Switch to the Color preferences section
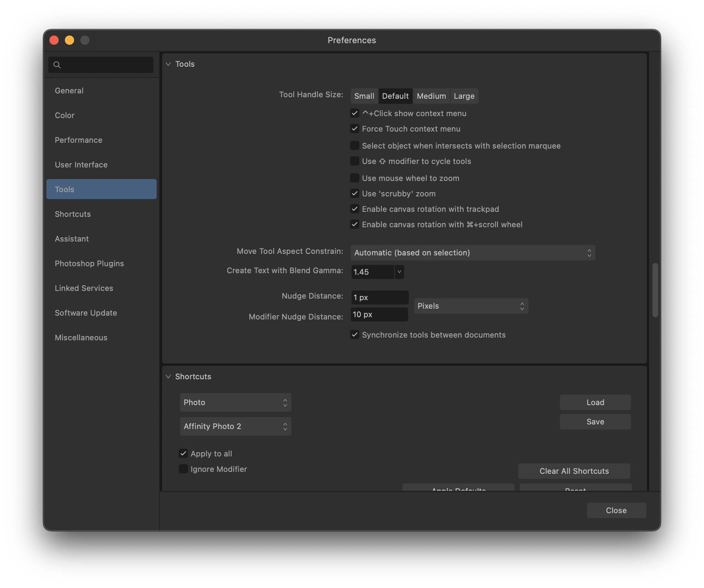The width and height of the screenshot is (704, 588). [x=64, y=115]
